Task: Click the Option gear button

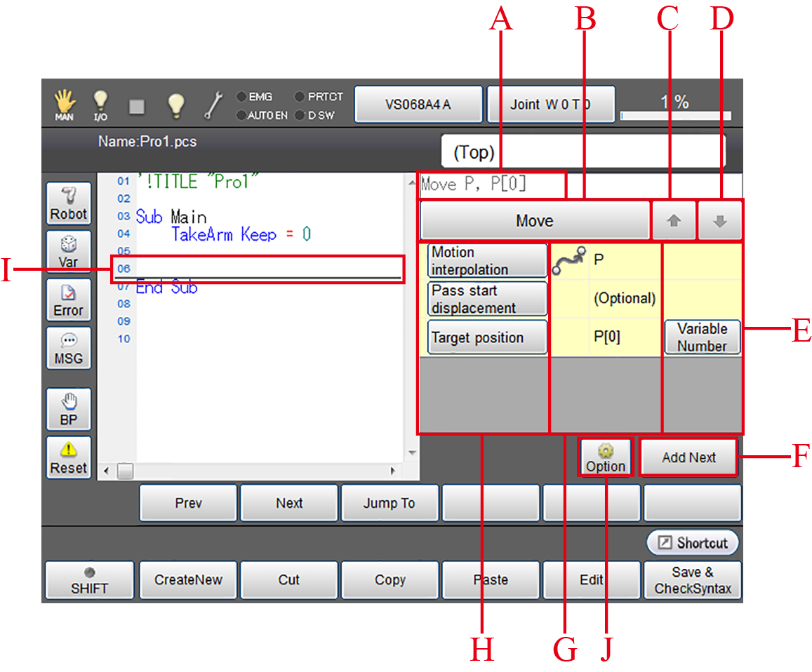Action: (606, 457)
